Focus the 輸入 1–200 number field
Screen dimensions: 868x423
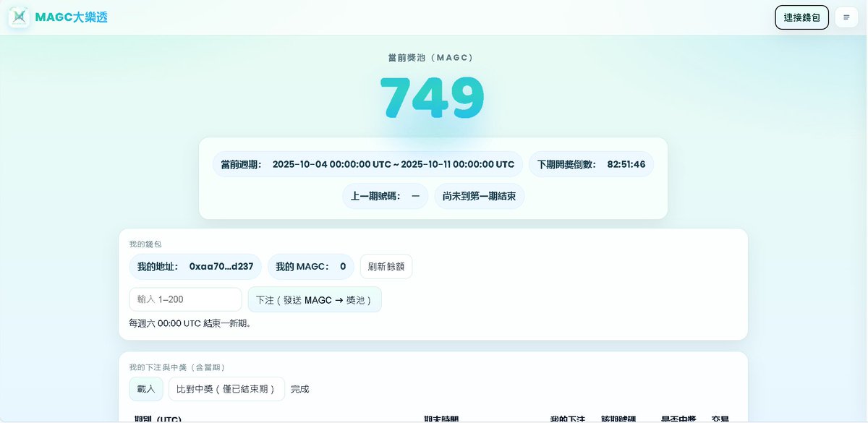coord(185,299)
